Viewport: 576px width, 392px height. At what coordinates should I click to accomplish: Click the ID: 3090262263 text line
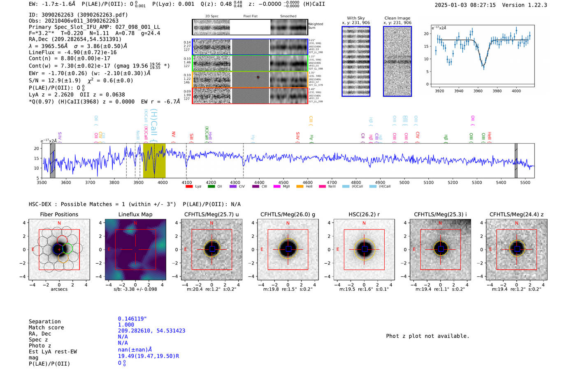click(78, 15)
